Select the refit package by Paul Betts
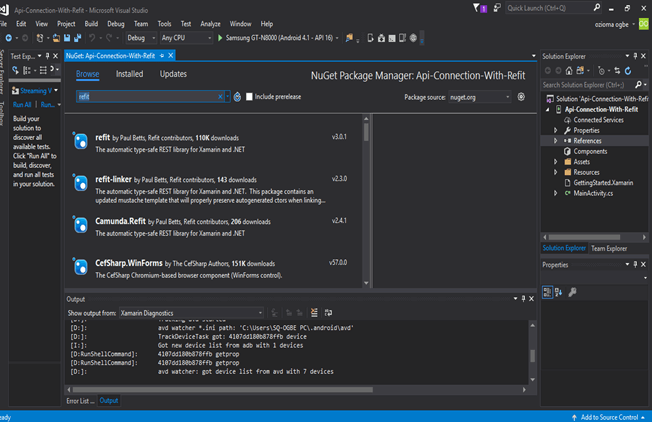Viewport: 652px width, 422px height. click(214, 143)
